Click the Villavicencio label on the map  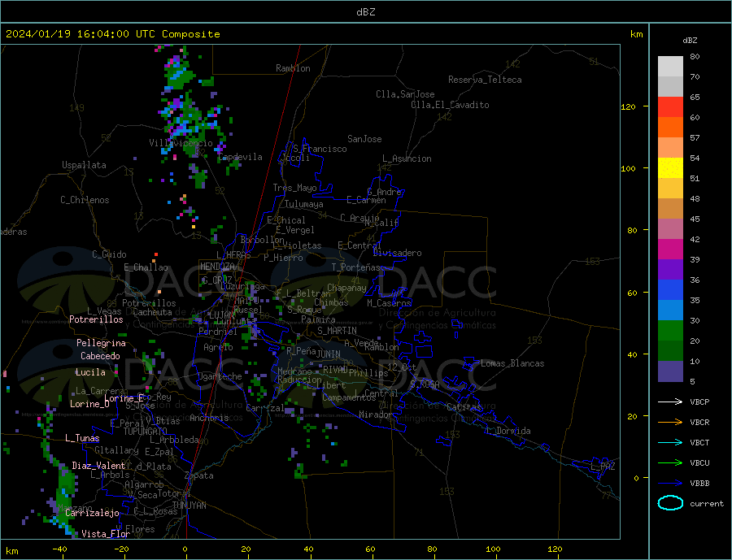click(181, 143)
